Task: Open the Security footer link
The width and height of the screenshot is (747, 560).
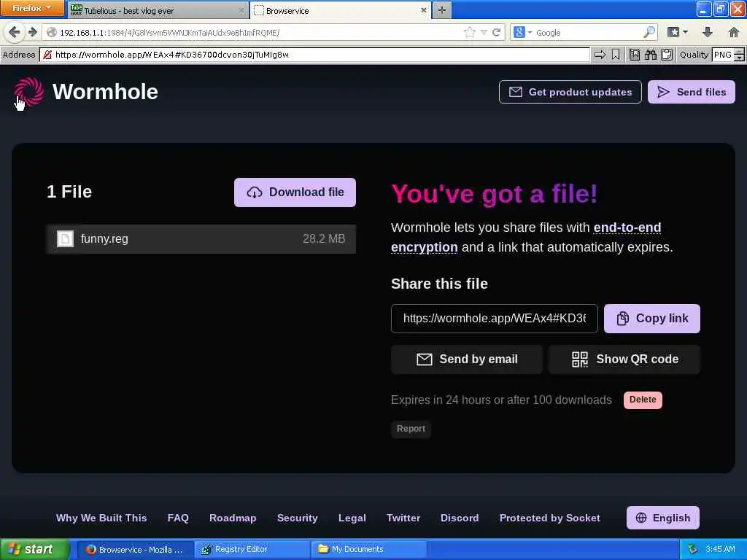Action: (298, 518)
